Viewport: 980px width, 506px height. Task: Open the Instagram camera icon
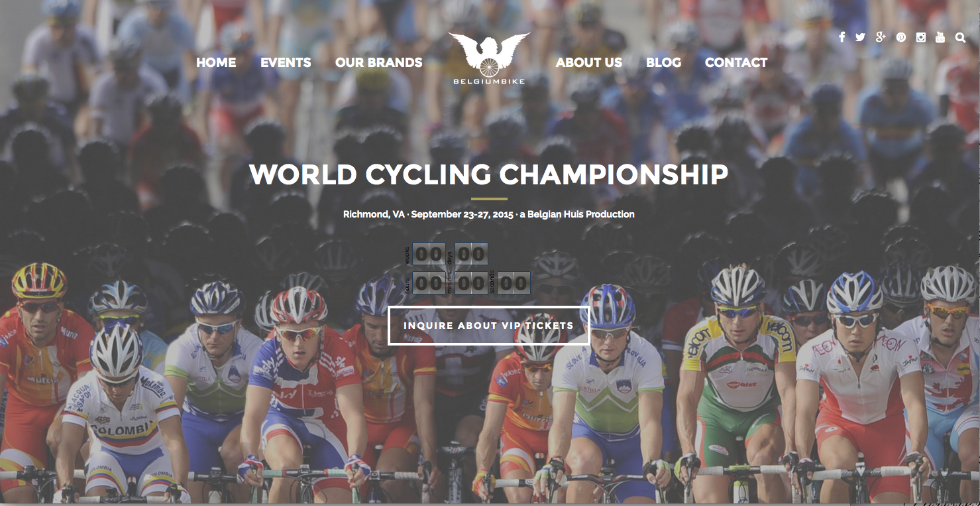pyautogui.click(x=920, y=37)
